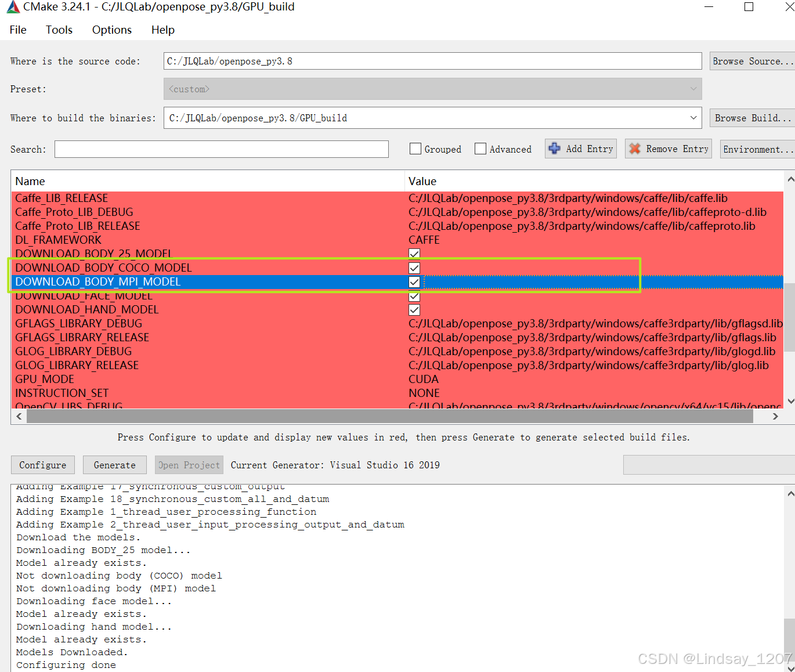Click the blue plus Add Entry icon
Screen dimensions: 795x672
coord(555,149)
